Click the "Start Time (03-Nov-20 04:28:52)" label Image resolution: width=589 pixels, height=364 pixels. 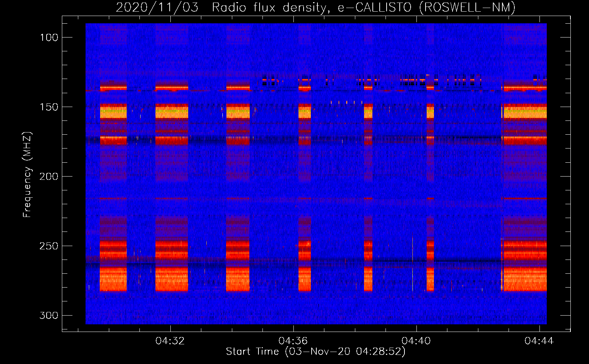316,352
